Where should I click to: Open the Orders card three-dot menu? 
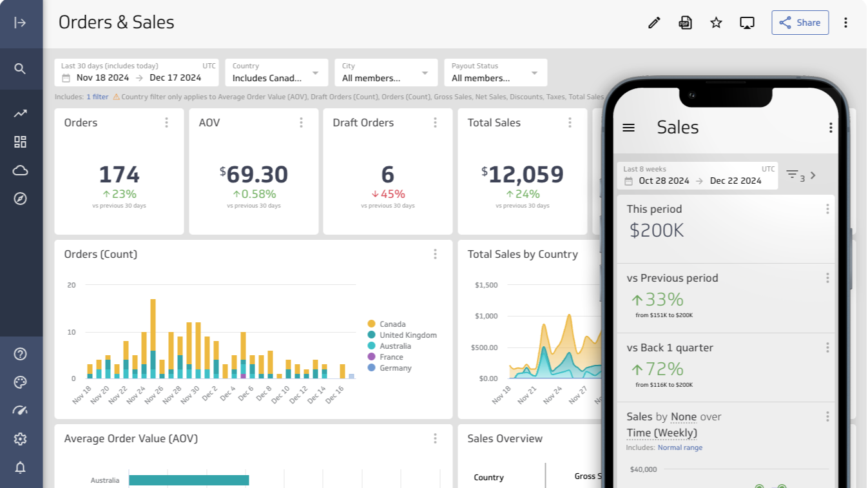(166, 122)
